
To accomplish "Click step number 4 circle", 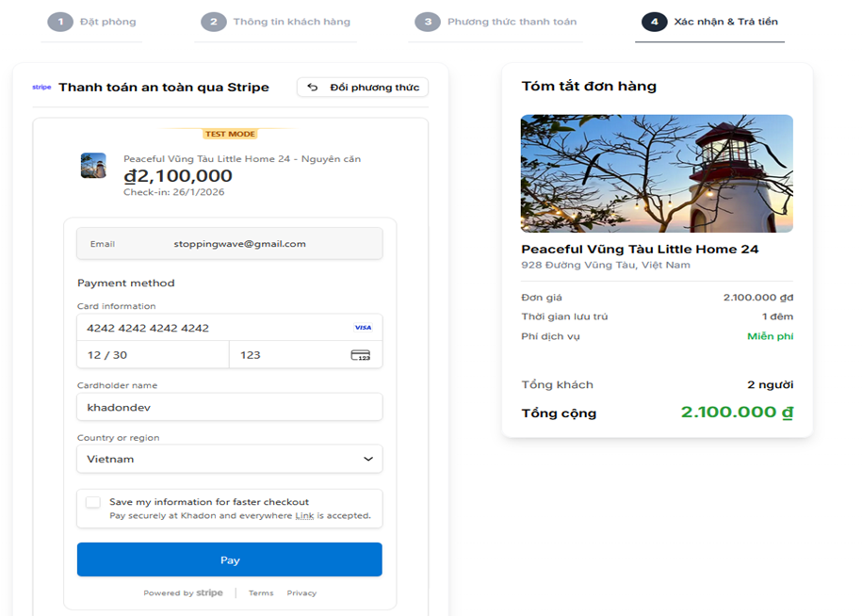I will pyautogui.click(x=654, y=22).
